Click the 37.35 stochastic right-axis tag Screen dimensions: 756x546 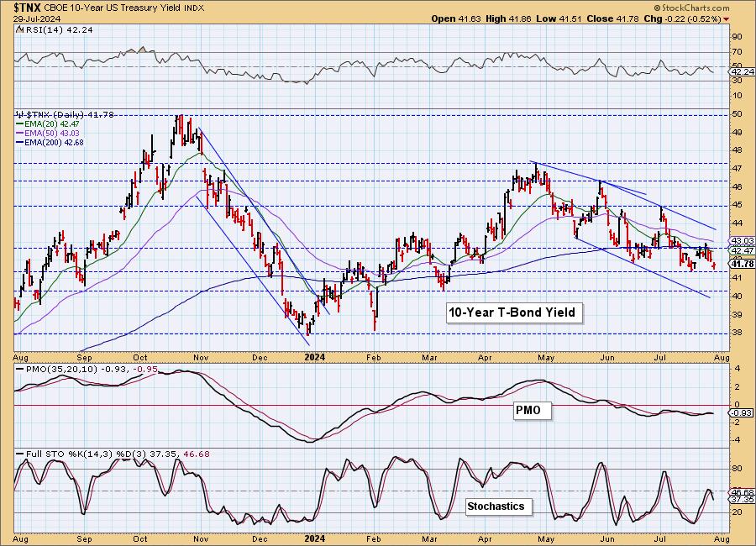pyautogui.click(x=743, y=499)
